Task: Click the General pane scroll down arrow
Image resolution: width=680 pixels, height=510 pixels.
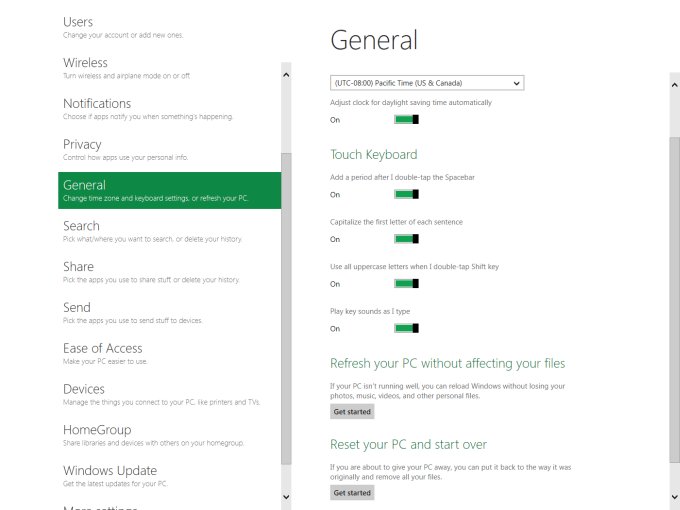Action: click(x=674, y=497)
